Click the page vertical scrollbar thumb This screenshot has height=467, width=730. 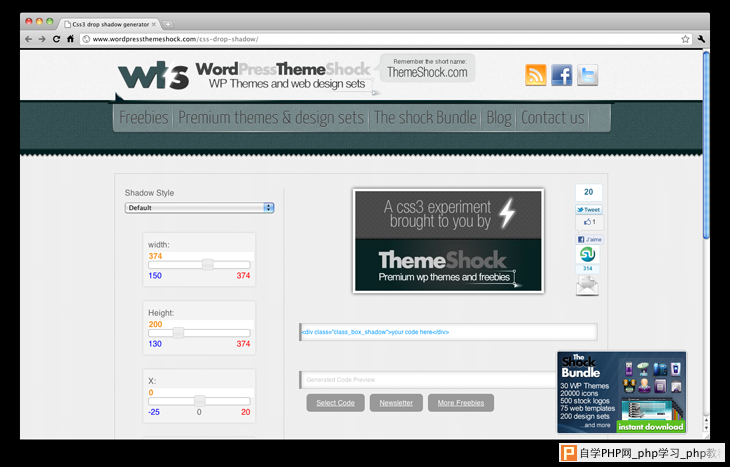(706, 145)
